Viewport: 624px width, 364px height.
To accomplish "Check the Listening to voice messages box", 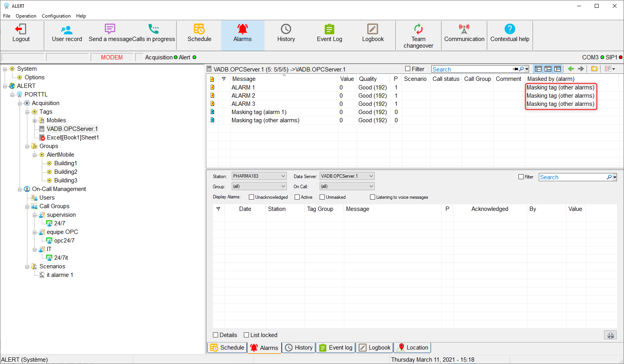I will tap(373, 197).
